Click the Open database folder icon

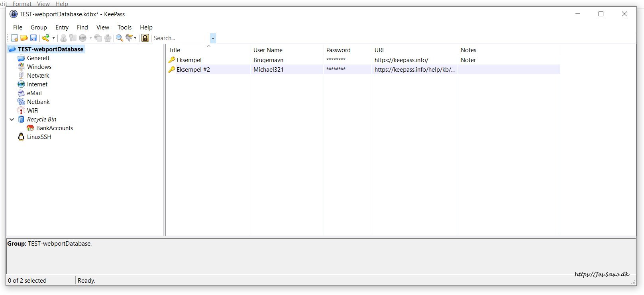tap(24, 38)
